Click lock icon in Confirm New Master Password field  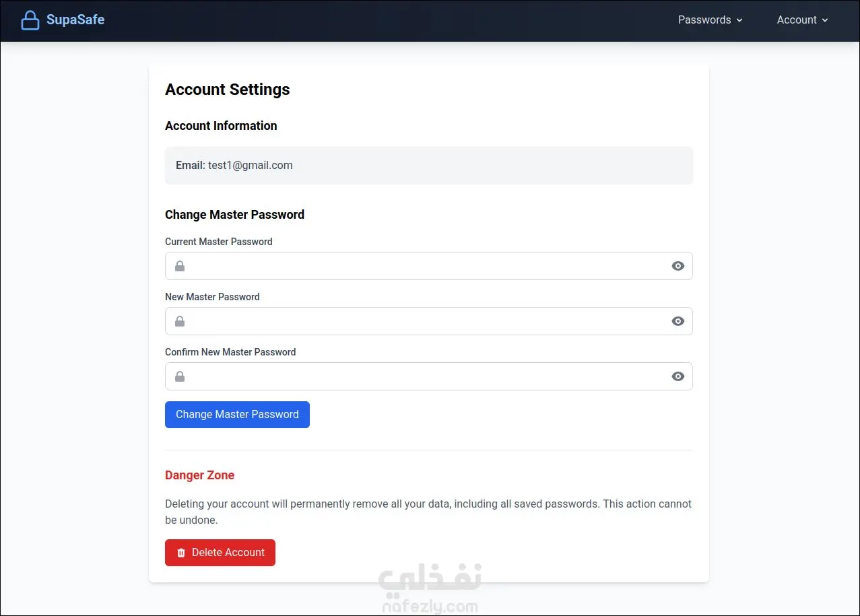pos(180,376)
